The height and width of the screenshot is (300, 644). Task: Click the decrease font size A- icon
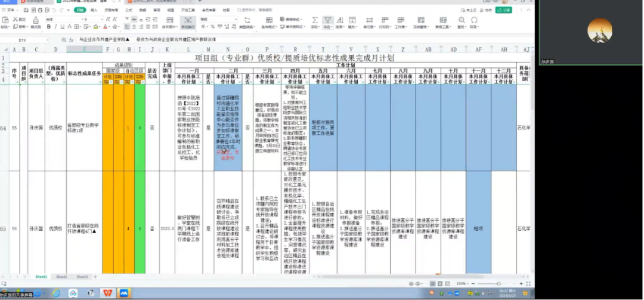(x=115, y=19)
